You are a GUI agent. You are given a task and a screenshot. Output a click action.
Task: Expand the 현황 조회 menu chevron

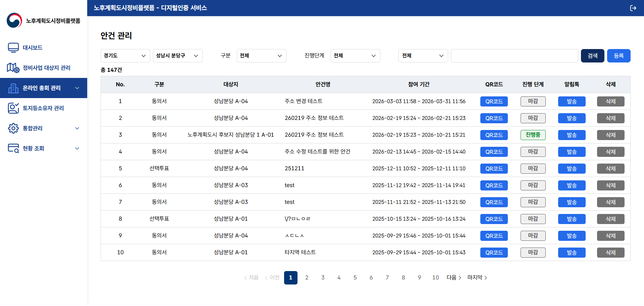[77, 148]
